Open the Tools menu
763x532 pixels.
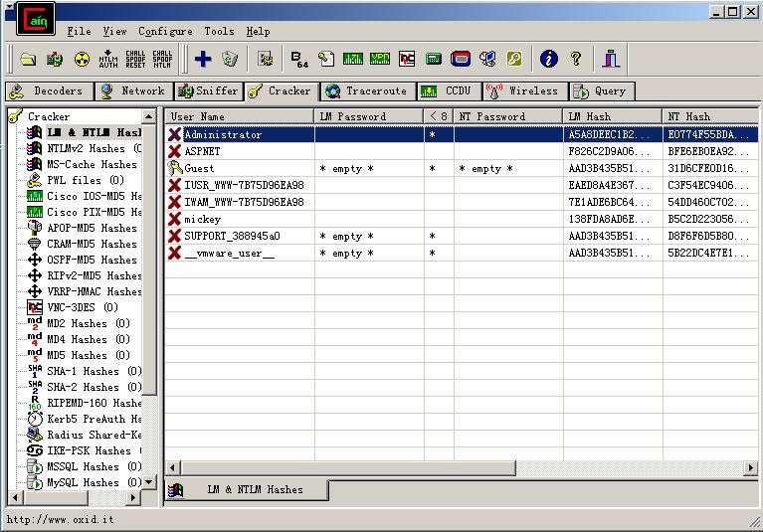click(219, 31)
